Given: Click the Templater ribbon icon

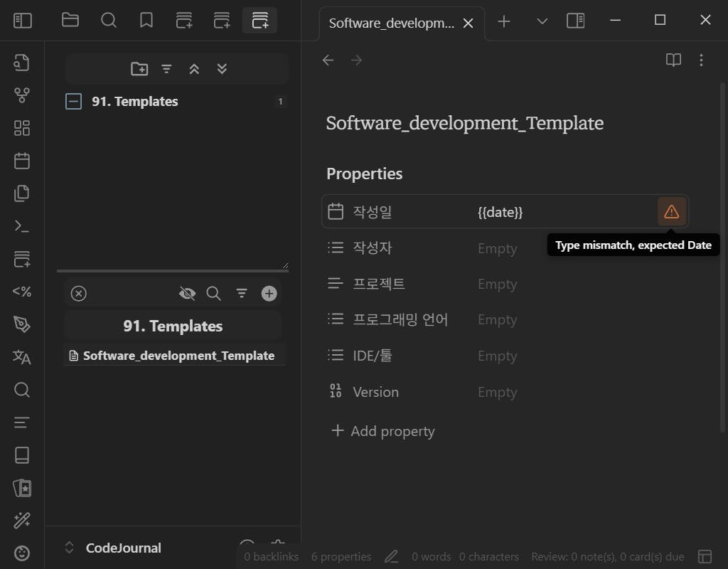Looking at the screenshot, I should tap(22, 292).
